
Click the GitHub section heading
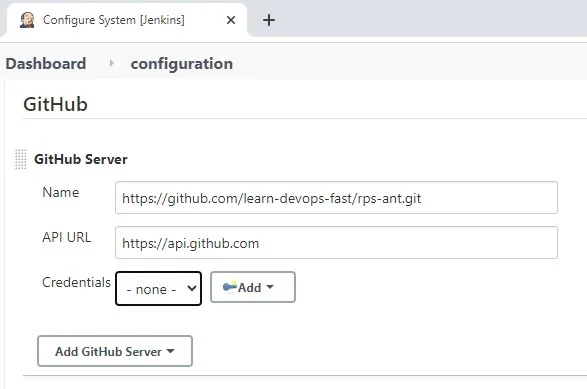(x=55, y=104)
